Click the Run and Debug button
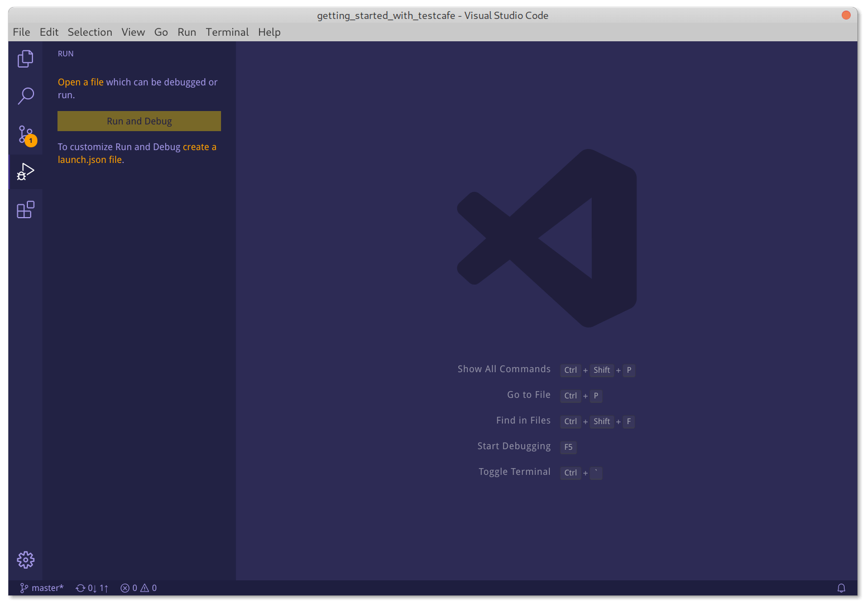 click(x=139, y=121)
